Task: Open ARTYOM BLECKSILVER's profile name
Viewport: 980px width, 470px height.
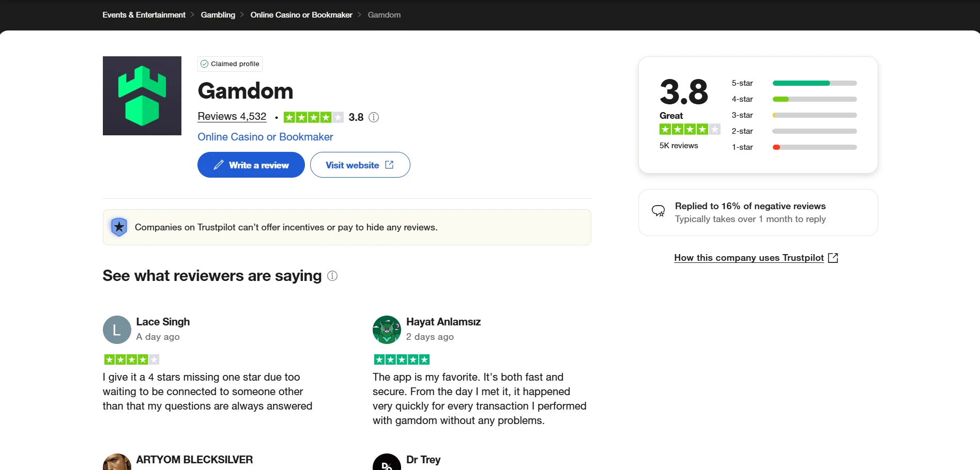Action: point(194,460)
